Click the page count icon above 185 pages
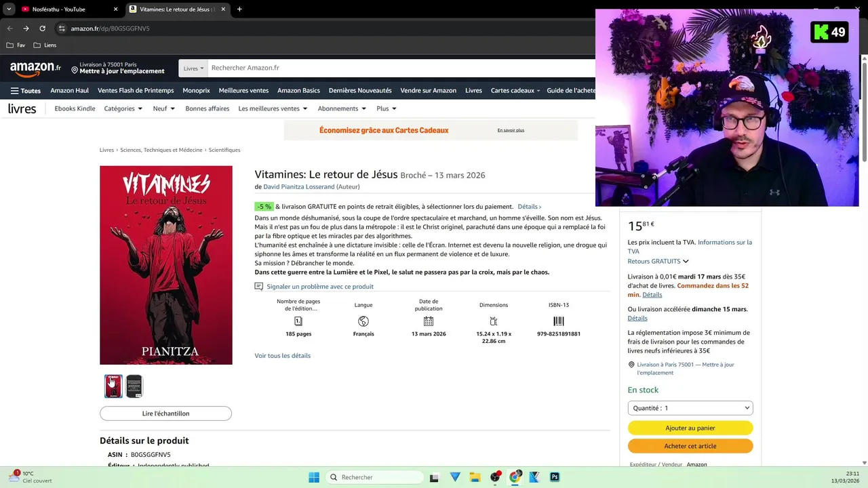868x488 pixels. tap(298, 321)
